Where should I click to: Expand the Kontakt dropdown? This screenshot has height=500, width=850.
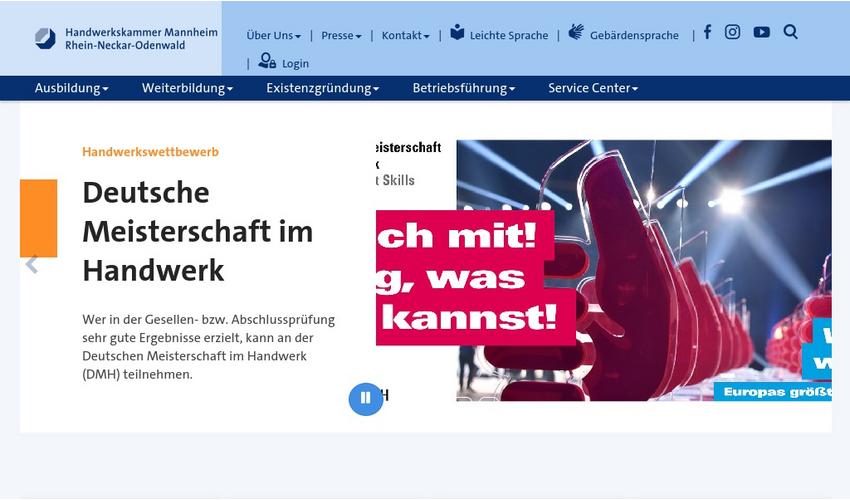point(405,36)
